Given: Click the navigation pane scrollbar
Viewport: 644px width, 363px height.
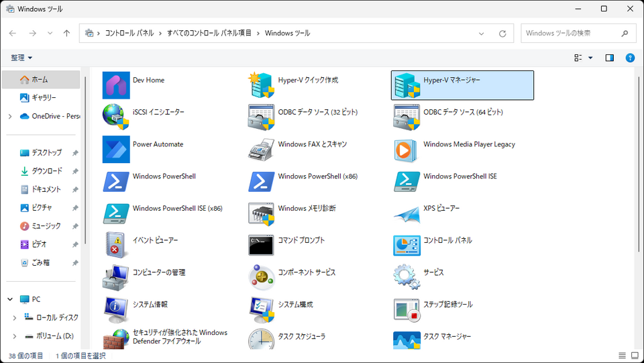Looking at the screenshot, I should pyautogui.click(x=85, y=160).
